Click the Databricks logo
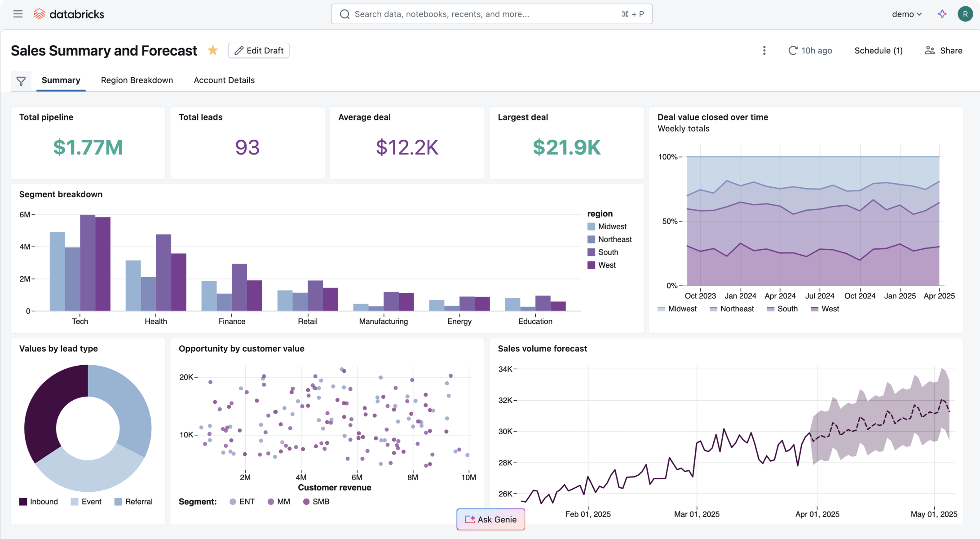Viewport: 980px width, 539px height. [x=69, y=14]
